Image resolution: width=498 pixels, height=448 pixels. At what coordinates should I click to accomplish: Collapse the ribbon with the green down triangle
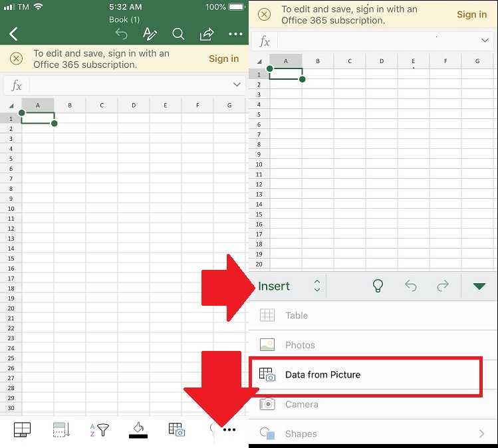coord(479,286)
